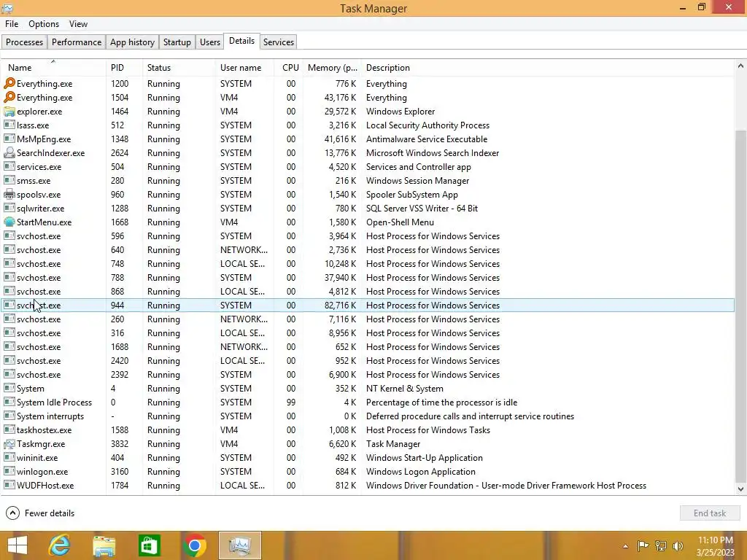Screen dimensions: 747x560
Task: Click the network tray icon
Action: (x=661, y=545)
